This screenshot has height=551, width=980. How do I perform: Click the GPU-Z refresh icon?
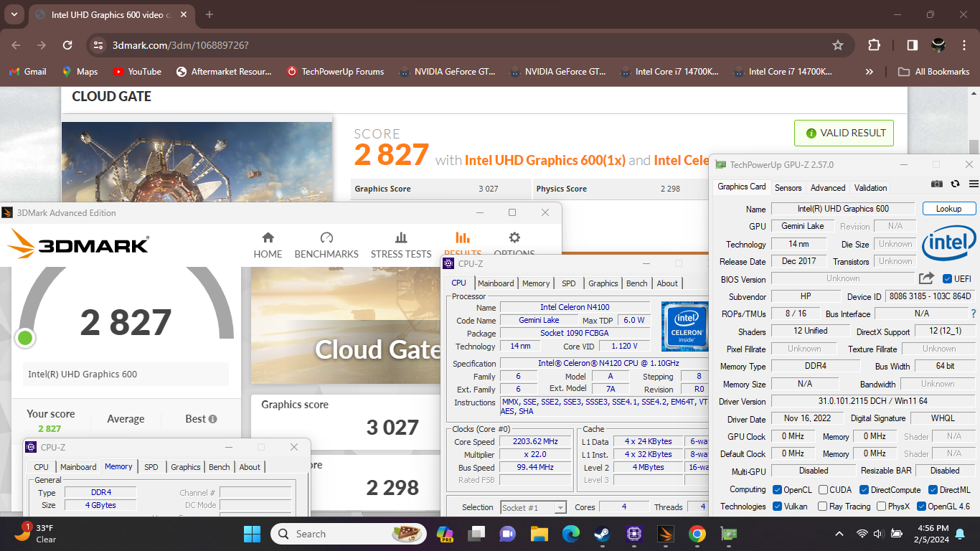[955, 184]
